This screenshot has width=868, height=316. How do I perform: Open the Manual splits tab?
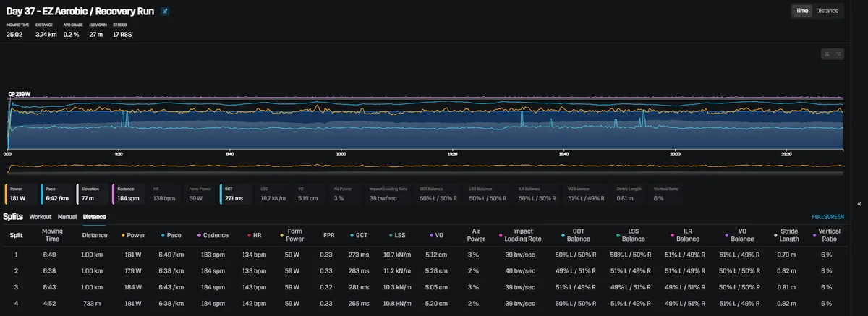tap(67, 216)
